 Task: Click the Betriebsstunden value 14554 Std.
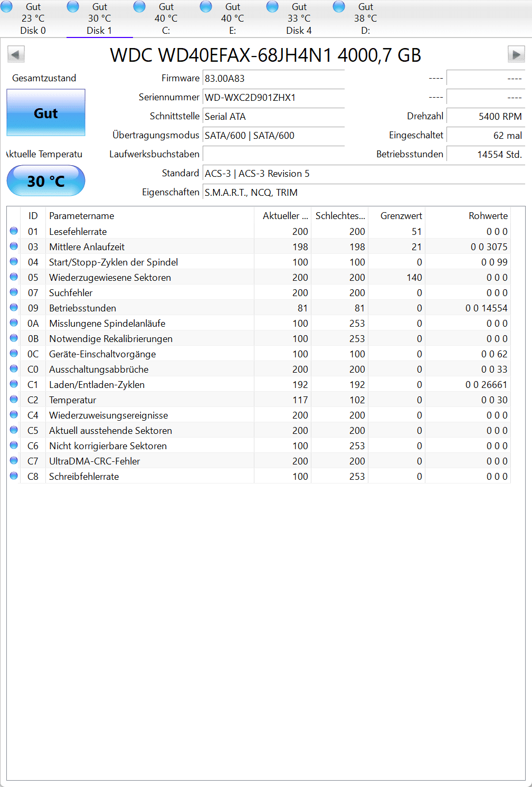coord(486,155)
